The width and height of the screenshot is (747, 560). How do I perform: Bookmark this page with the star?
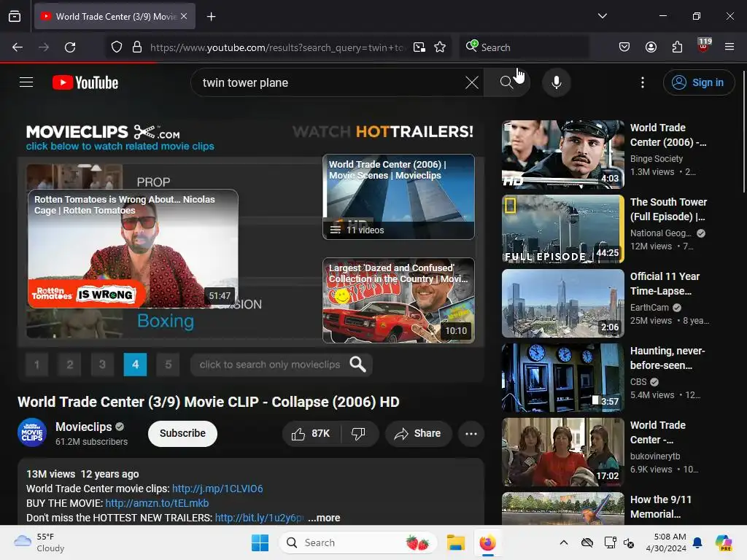click(440, 47)
